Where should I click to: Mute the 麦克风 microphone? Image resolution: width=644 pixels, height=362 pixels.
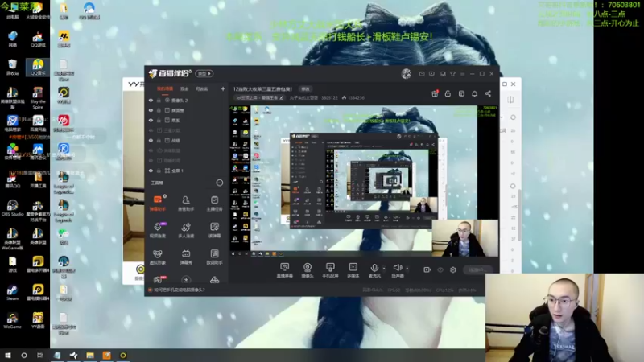coord(374,270)
